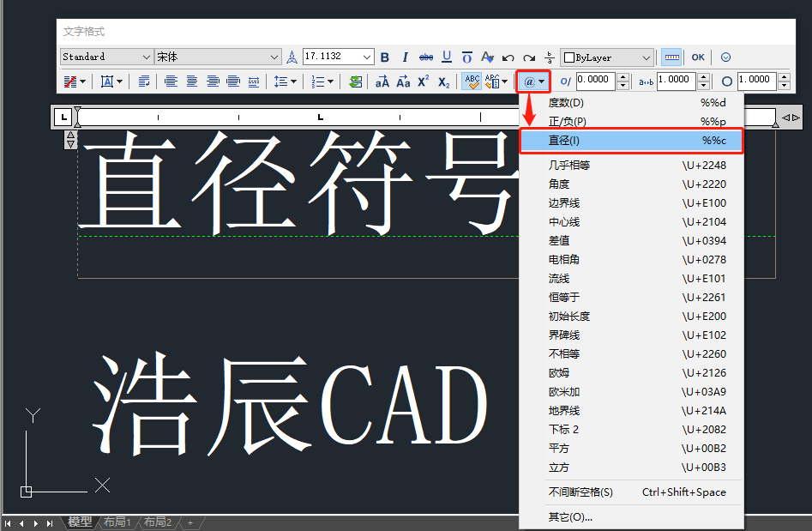Switch to the 模型 tab
The height and width of the screenshot is (531, 812).
click(x=81, y=522)
